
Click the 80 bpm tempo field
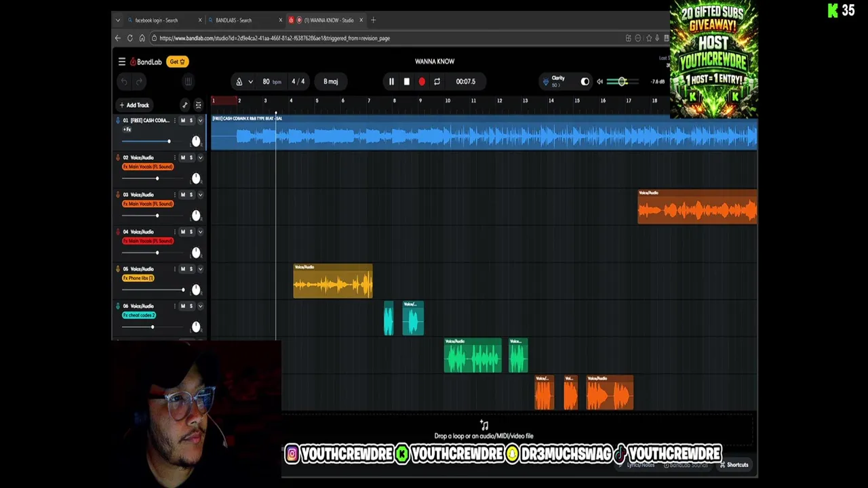pos(271,81)
